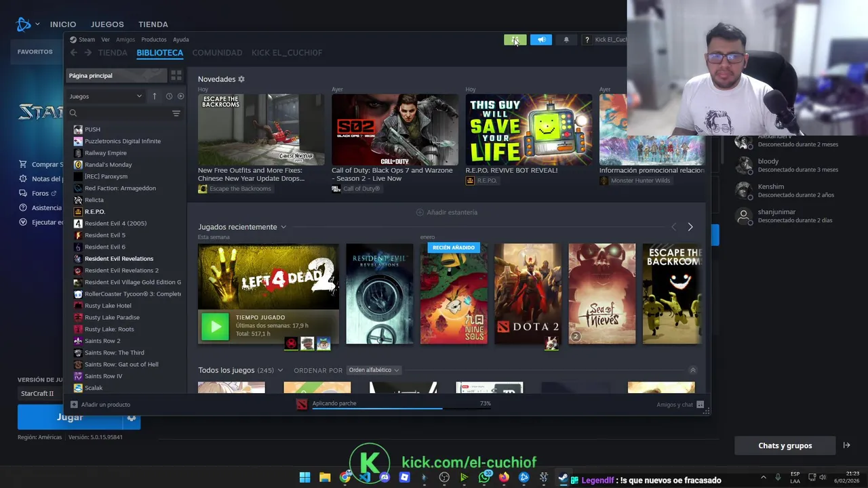868x488 pixels.
Task: Open WhatsApp from the taskbar
Action: (484, 477)
